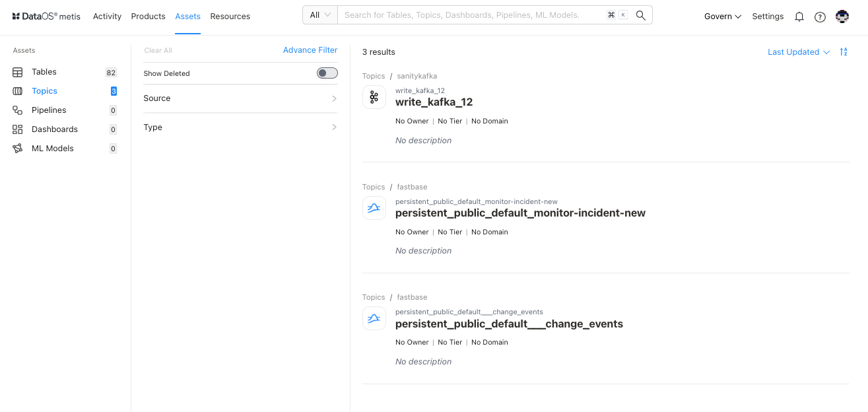Open the write_kafka_12 topic title
Viewport: 868px width, 412px height.
(434, 102)
